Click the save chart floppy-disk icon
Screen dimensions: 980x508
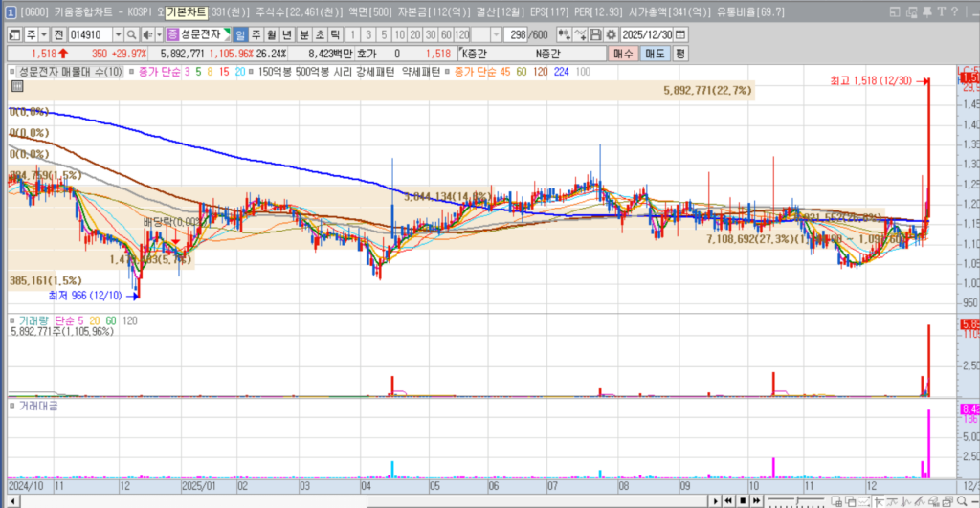click(x=595, y=34)
